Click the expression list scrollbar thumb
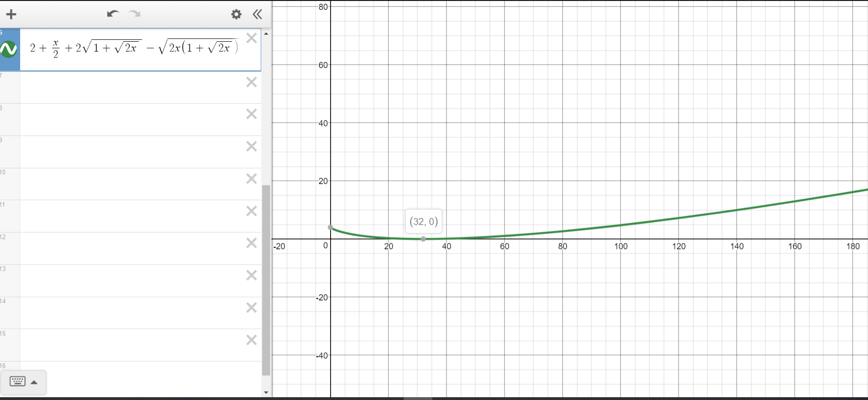Screen dimensions: 868x400 pos(266,280)
